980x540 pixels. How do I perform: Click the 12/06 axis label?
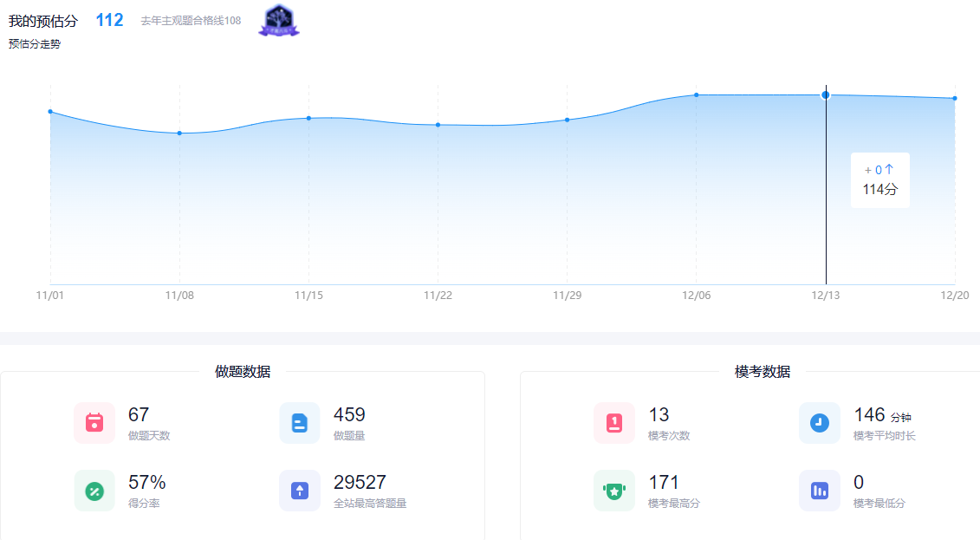pos(697,295)
